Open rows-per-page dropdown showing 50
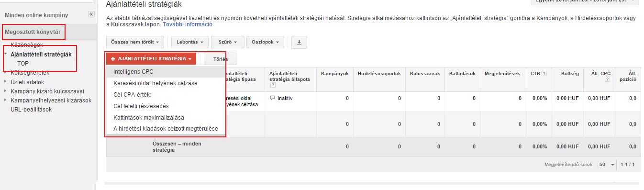 [x=606, y=164]
